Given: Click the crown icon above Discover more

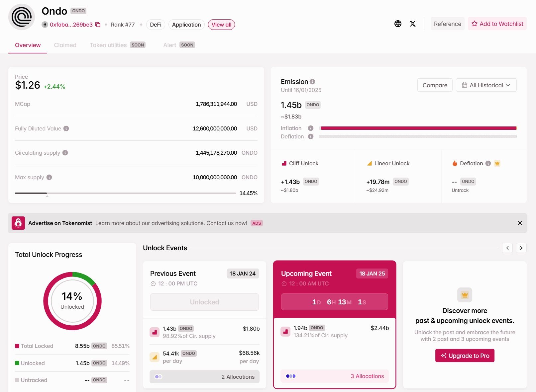Looking at the screenshot, I should click(x=465, y=295).
